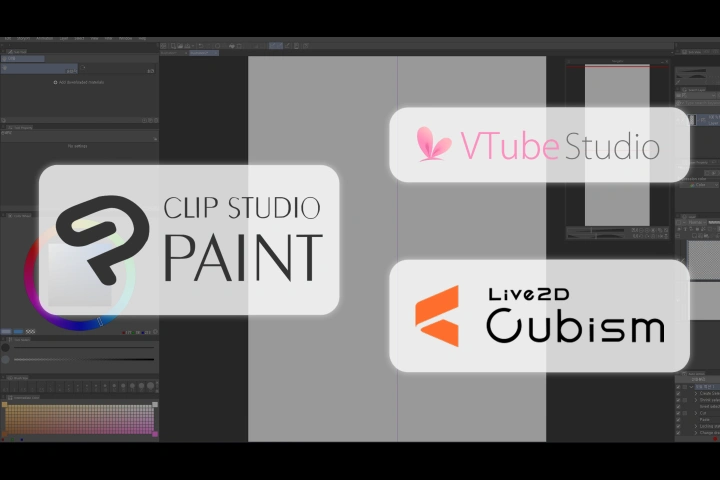Select the main color swatch below wheel

click(6, 331)
